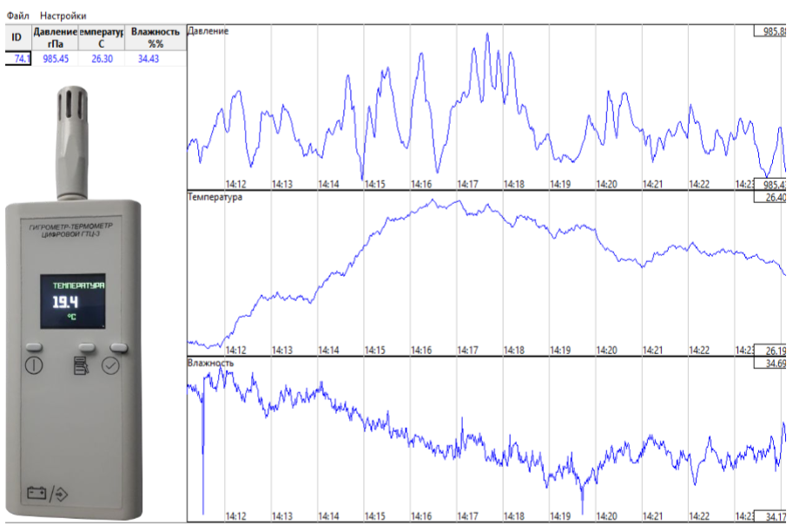Open the Файл menu
The image size is (793, 532).
point(17,16)
